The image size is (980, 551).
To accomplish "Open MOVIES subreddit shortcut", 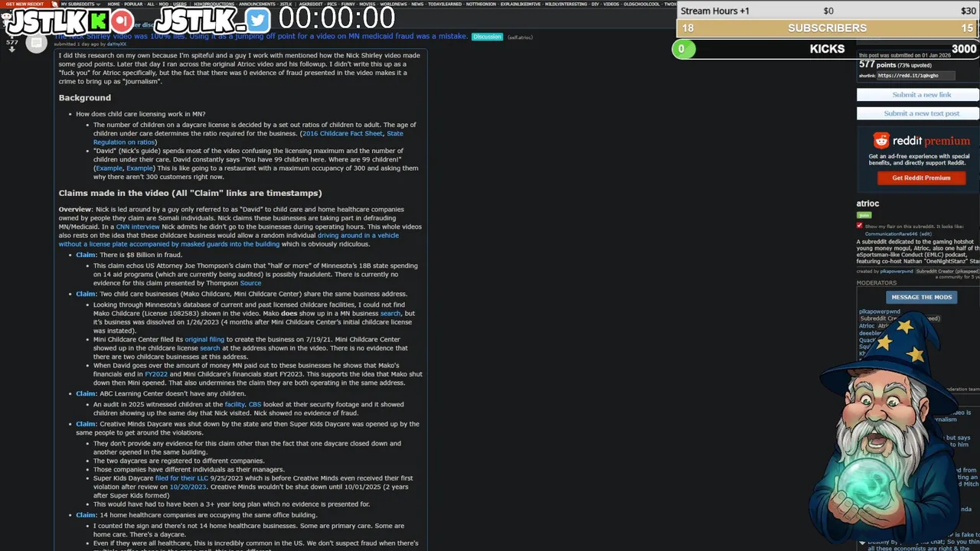I will tap(367, 4).
